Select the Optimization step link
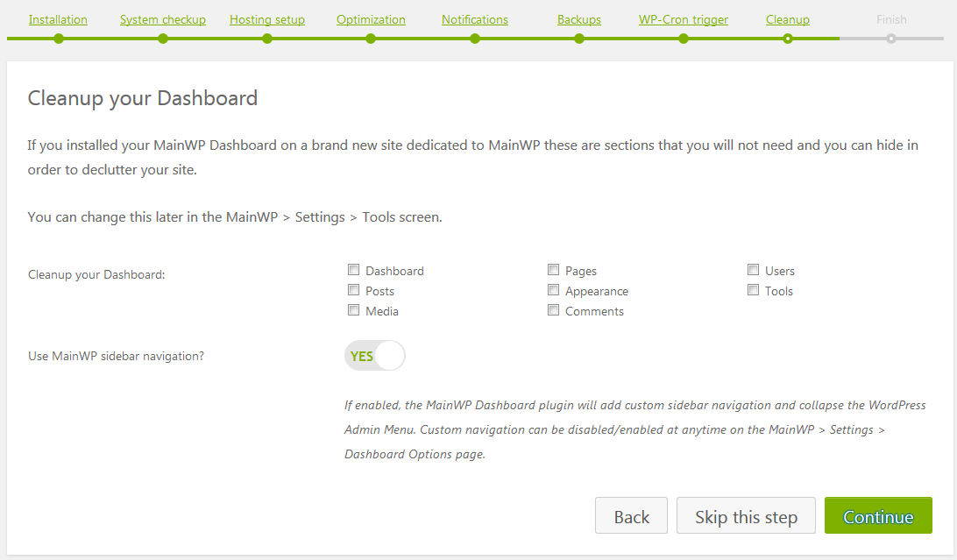 [371, 19]
